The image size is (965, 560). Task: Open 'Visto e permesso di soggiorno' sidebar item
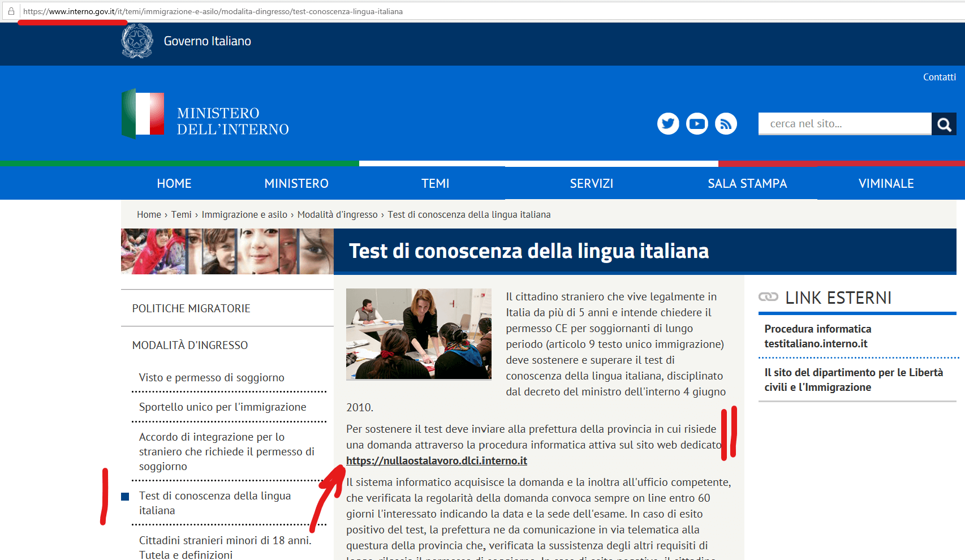click(x=212, y=377)
